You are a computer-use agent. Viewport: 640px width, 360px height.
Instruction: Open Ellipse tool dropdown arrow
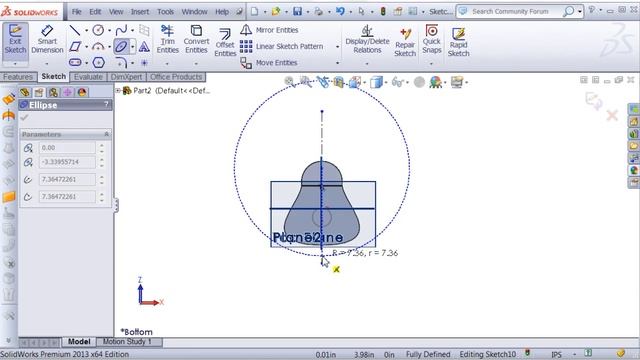pos(132,47)
